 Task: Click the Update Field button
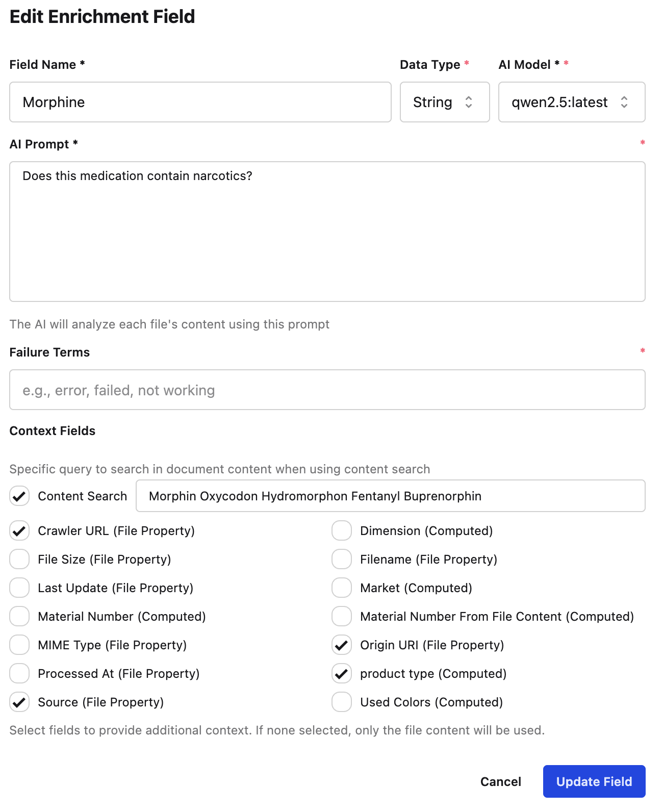pyautogui.click(x=594, y=781)
